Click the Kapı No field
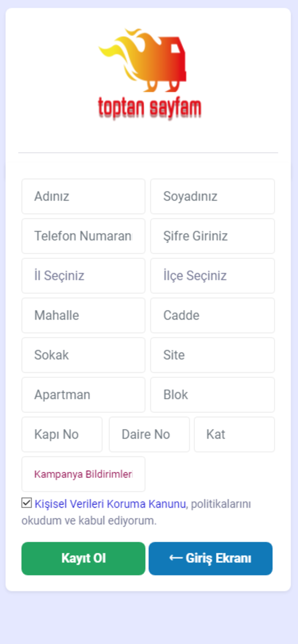The width and height of the screenshot is (298, 644). coord(62,435)
